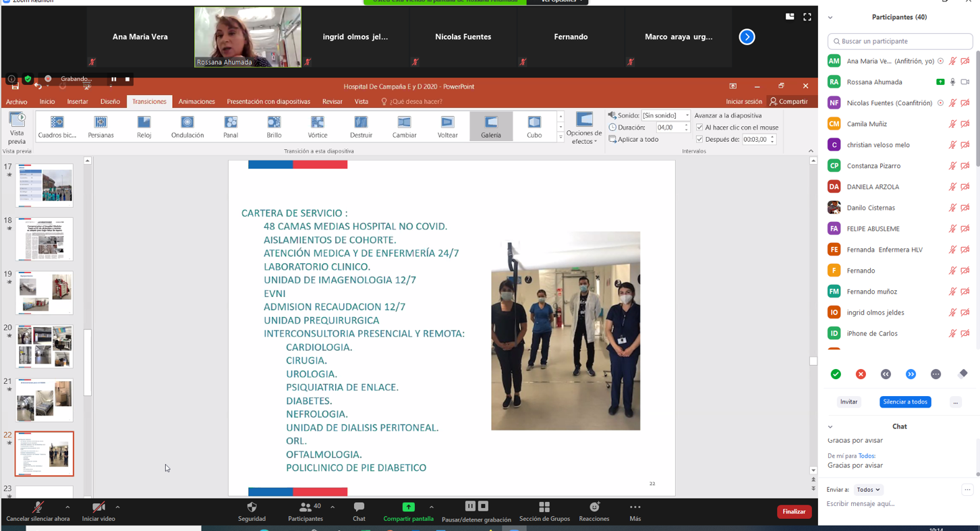Switch to the Inicio tab
The width and height of the screenshot is (980, 531).
pos(47,102)
